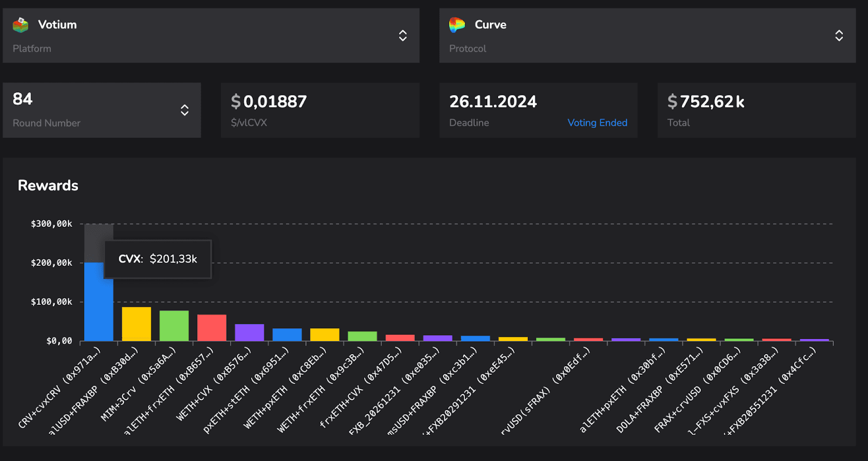The image size is (868, 461).
Task: Select the blue pxETH+stETH rewards bar
Action: click(287, 335)
